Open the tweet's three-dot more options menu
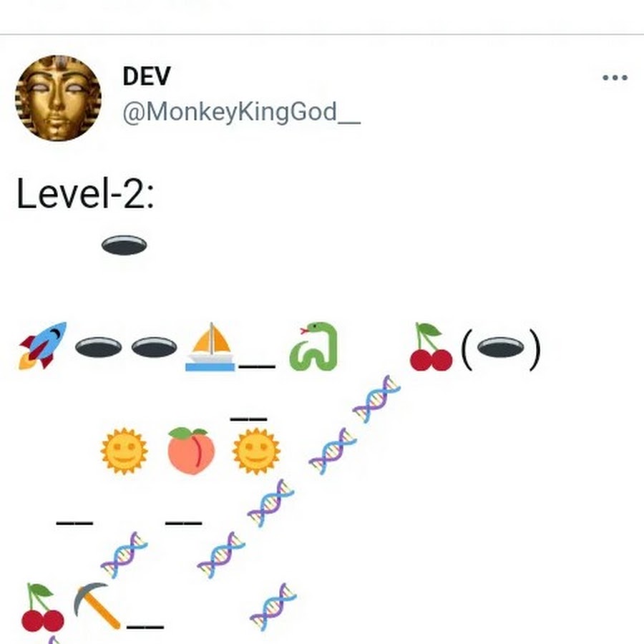The width and height of the screenshot is (644, 644). [x=615, y=77]
